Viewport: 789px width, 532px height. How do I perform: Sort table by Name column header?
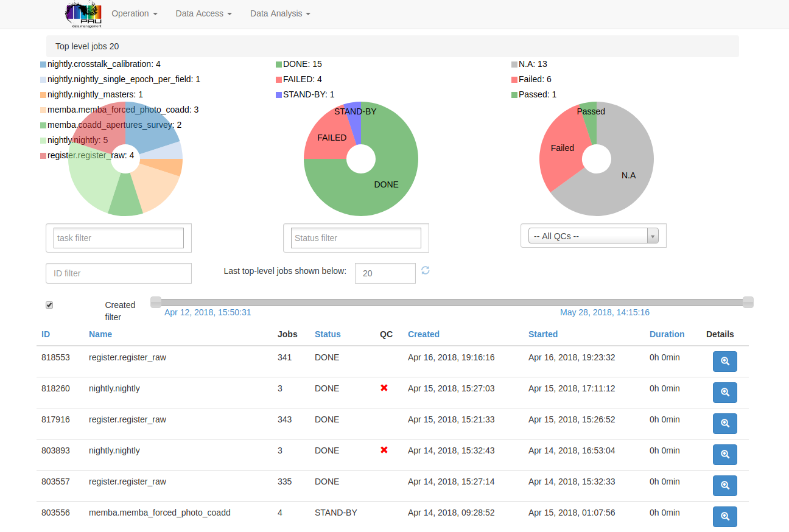pyautogui.click(x=100, y=334)
